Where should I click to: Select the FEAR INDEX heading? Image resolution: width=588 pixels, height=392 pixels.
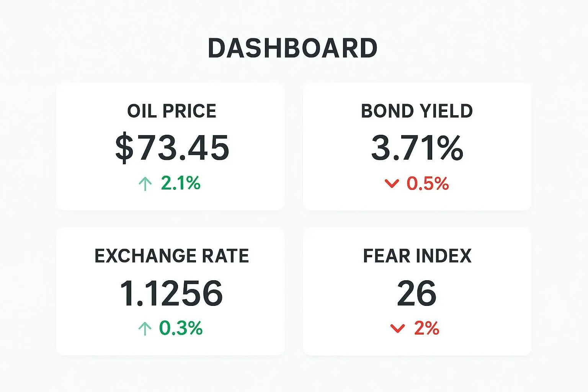417,256
